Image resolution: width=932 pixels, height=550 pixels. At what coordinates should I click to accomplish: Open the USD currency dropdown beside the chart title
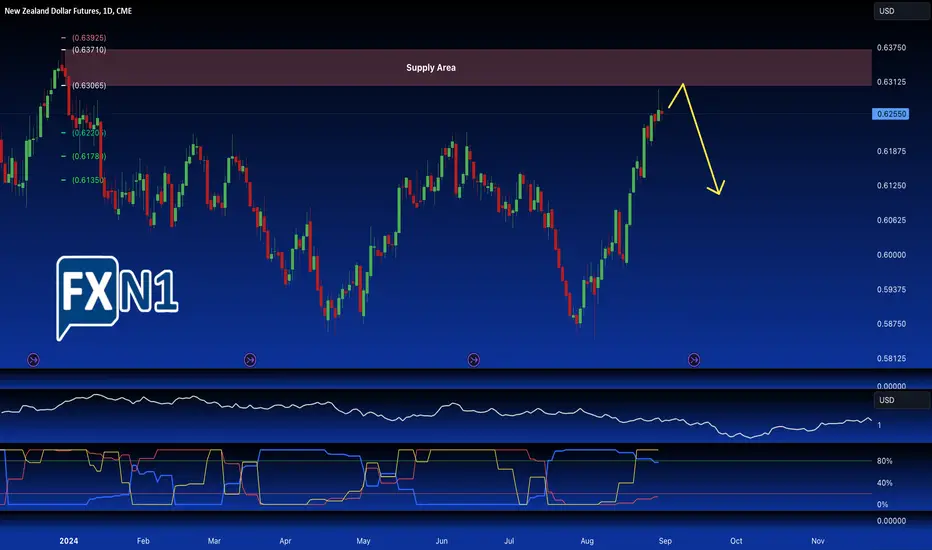tap(901, 11)
